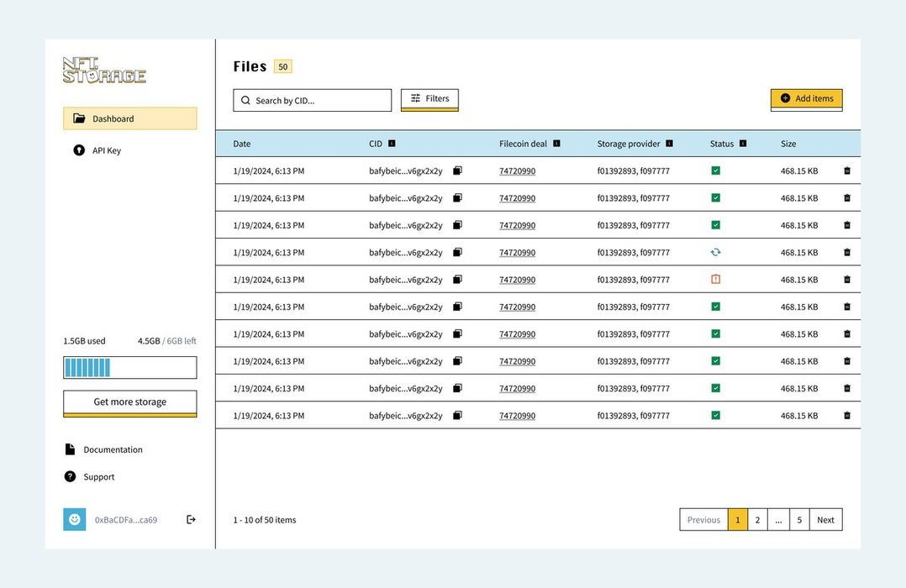Open the Dashboard section in sidebar
The height and width of the screenshot is (588, 906).
pyautogui.click(x=129, y=118)
